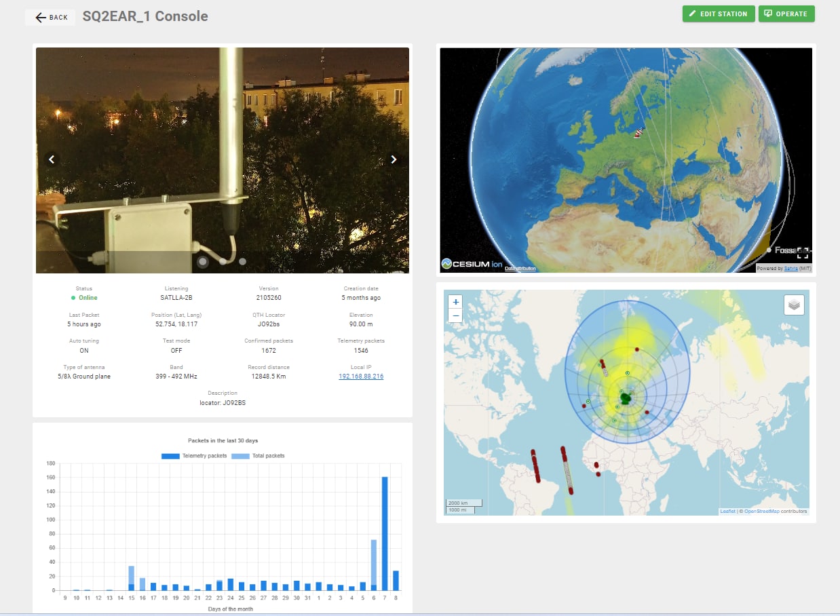
Task: Select the first photo carousel dot
Action: point(202,261)
